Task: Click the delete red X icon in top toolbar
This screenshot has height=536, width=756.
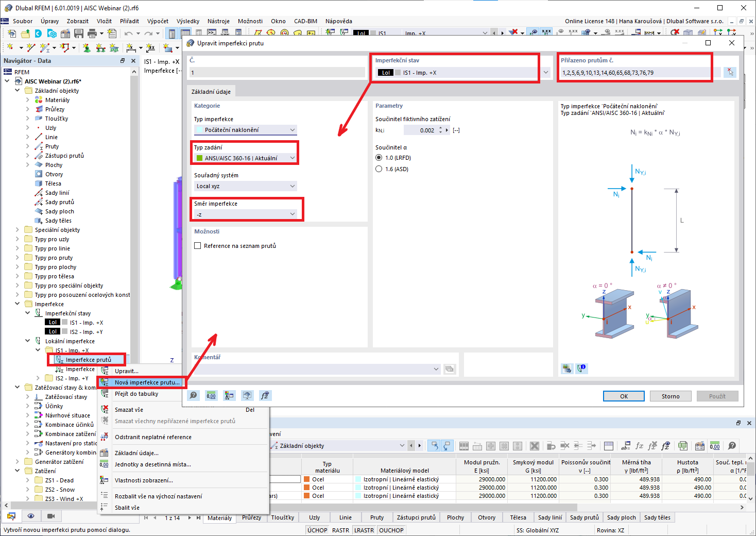Action: (x=513, y=32)
